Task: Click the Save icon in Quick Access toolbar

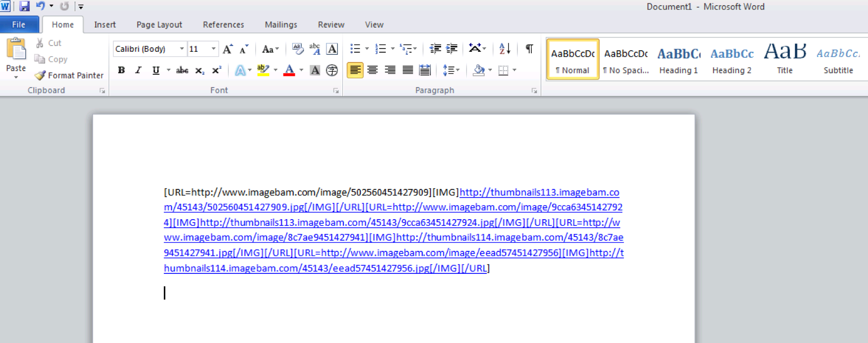Action: click(x=24, y=6)
